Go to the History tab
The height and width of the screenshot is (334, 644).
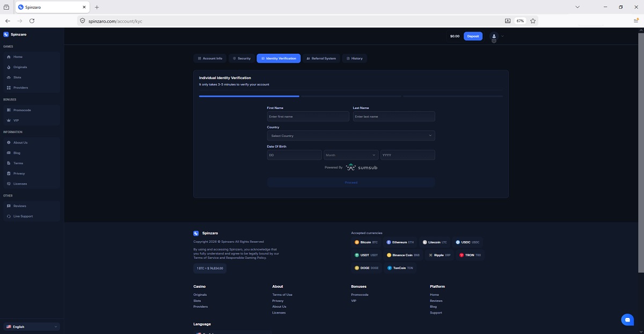click(x=354, y=59)
